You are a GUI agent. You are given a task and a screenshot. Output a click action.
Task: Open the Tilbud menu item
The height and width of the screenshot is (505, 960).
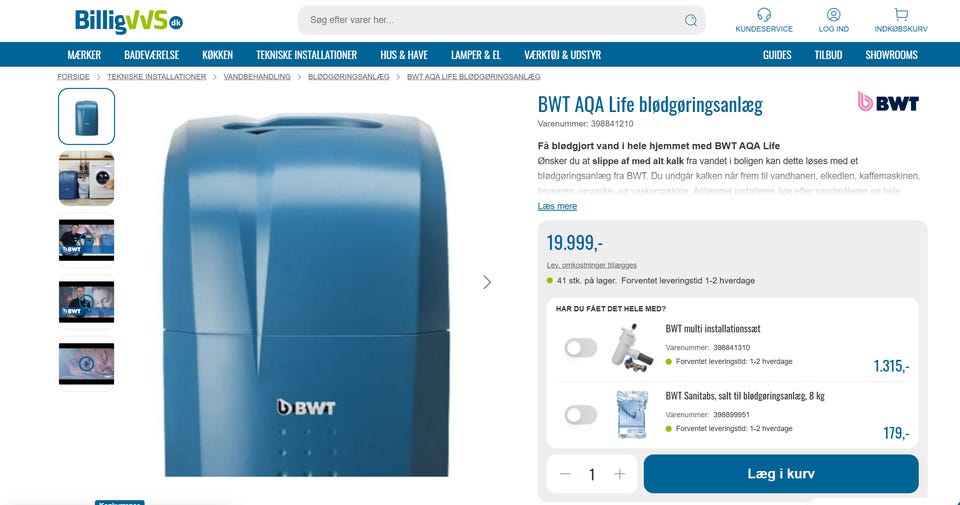click(828, 54)
